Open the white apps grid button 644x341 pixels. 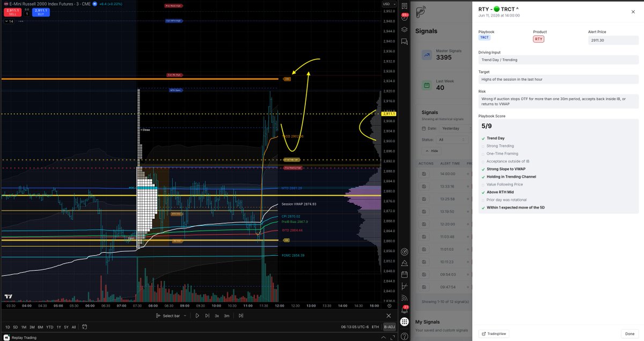pyautogui.click(x=404, y=322)
